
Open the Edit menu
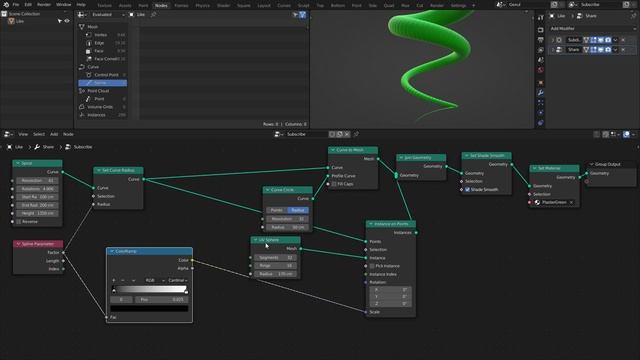click(x=28, y=4)
